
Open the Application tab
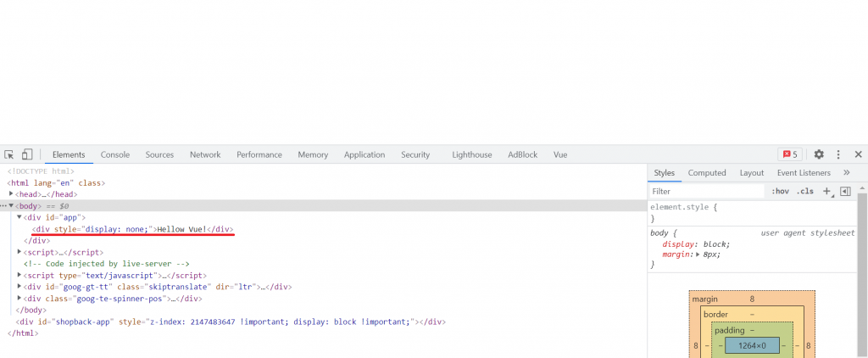(364, 154)
